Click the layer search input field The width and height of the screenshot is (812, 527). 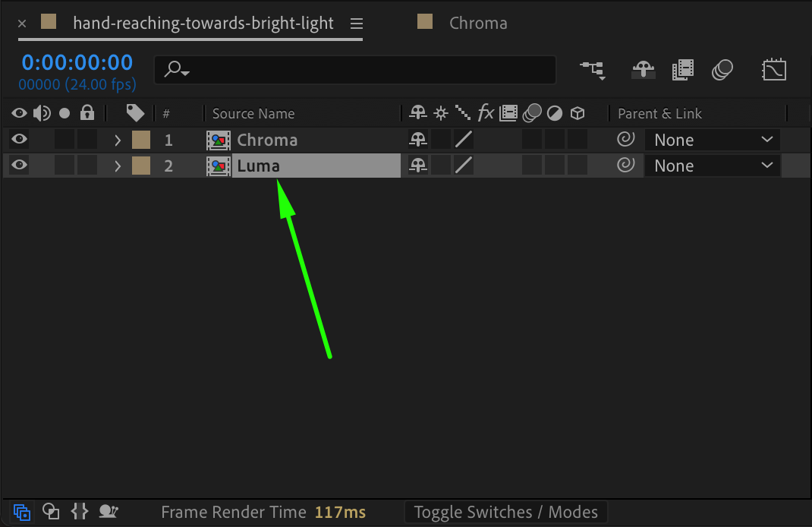[x=364, y=70]
